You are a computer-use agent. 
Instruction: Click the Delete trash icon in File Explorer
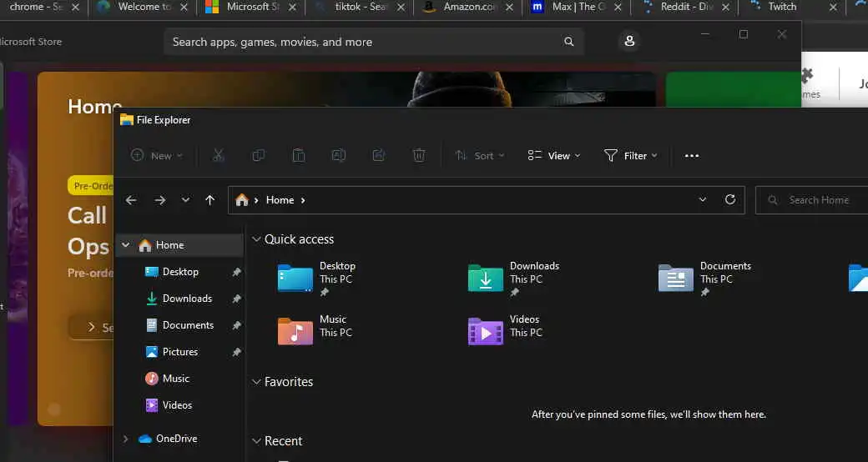click(419, 156)
